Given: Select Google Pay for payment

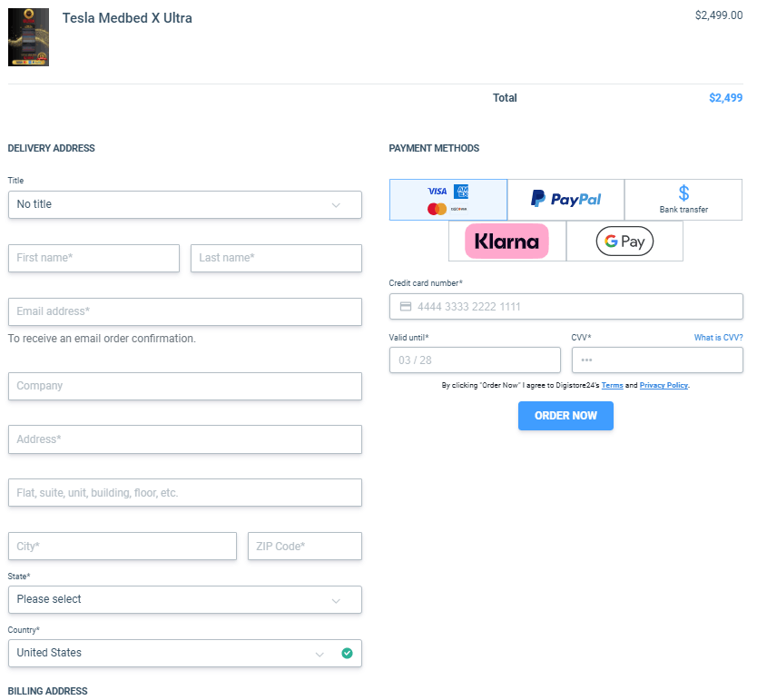Looking at the screenshot, I should click(x=624, y=241).
